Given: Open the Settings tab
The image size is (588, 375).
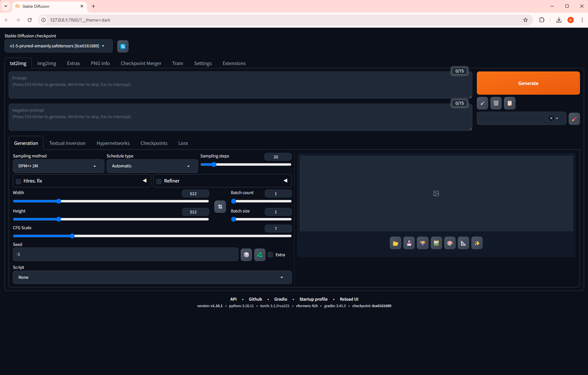Looking at the screenshot, I should [x=203, y=63].
